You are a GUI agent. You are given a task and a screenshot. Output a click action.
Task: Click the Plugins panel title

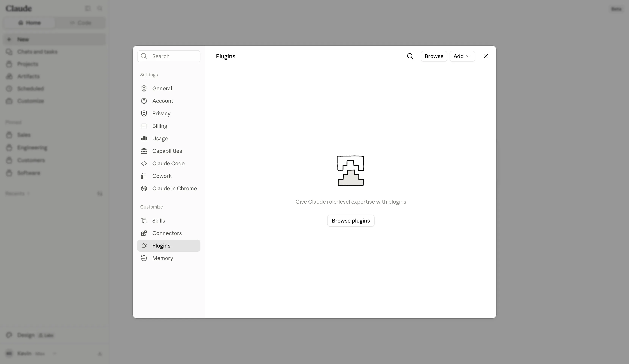pos(225,56)
